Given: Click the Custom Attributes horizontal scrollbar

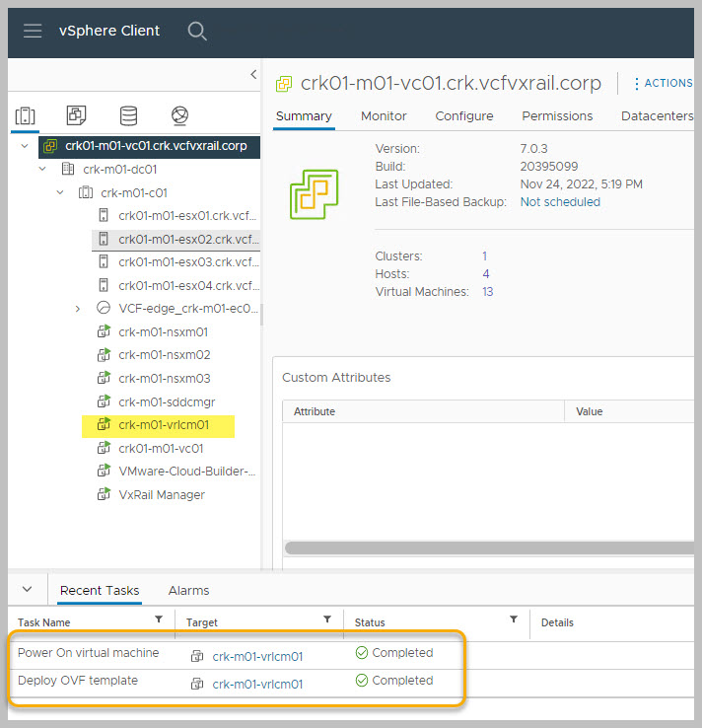Looking at the screenshot, I should click(488, 547).
